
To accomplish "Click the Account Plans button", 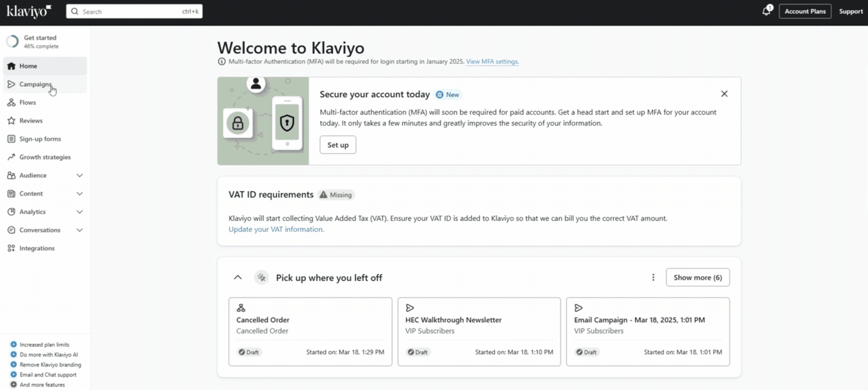I will click(x=805, y=11).
